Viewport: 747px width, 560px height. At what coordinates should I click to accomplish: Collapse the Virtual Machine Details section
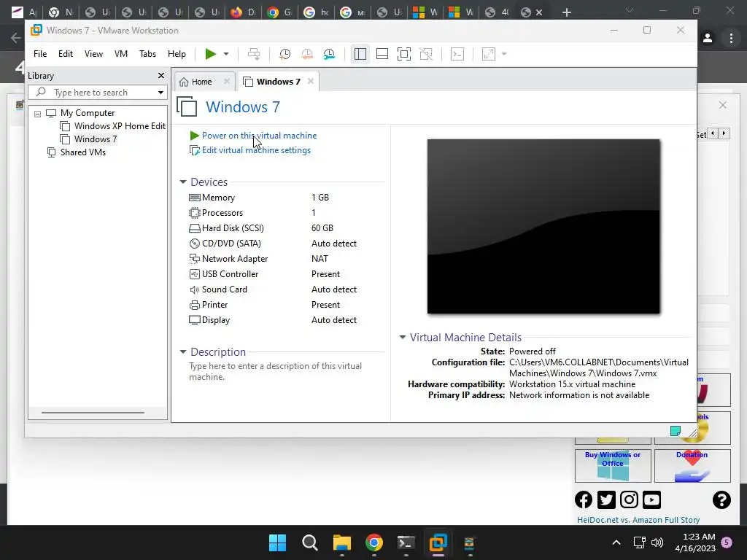point(403,337)
